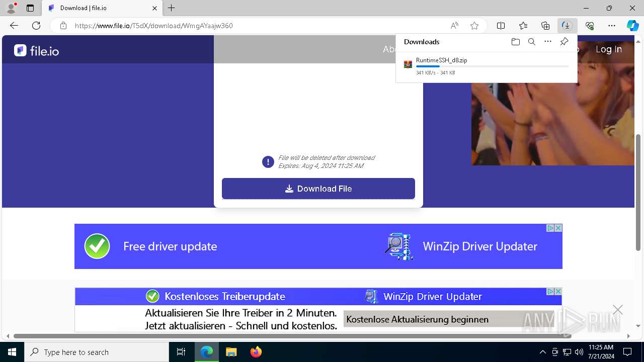Add this page to favorites star
Screen dimensions: 644x362
coord(474,26)
